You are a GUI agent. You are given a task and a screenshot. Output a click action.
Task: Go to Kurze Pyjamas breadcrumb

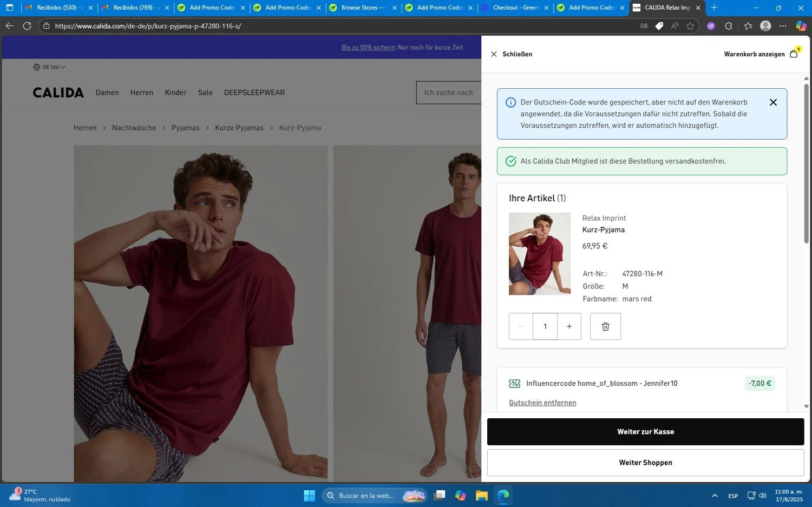[239, 128]
